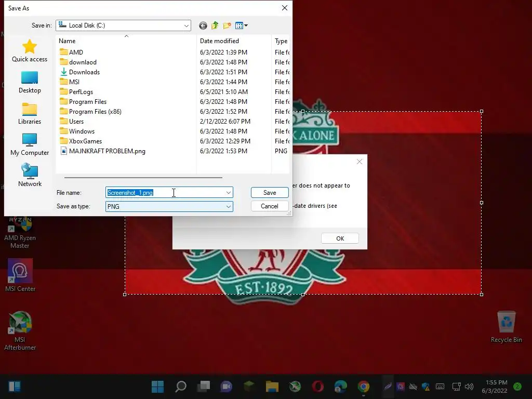Open AMD Ryzen Master desktop shortcut
This screenshot has width=532, height=399.
pos(20,233)
